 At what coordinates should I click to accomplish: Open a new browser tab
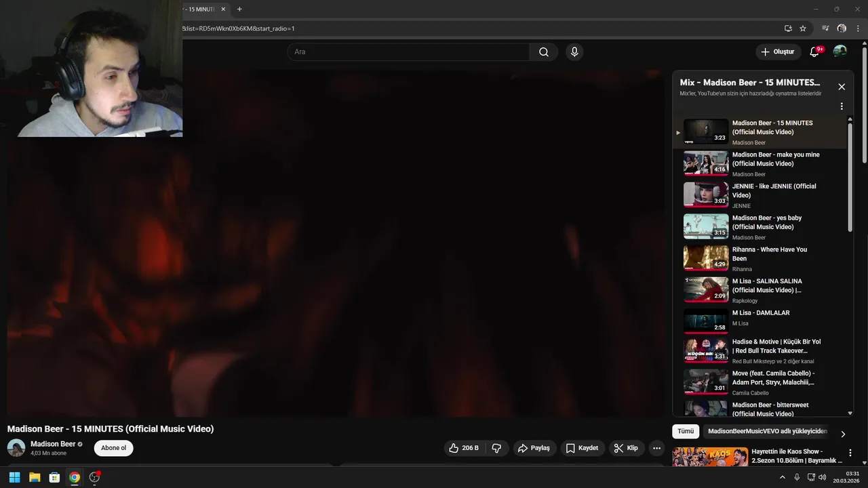tap(239, 9)
